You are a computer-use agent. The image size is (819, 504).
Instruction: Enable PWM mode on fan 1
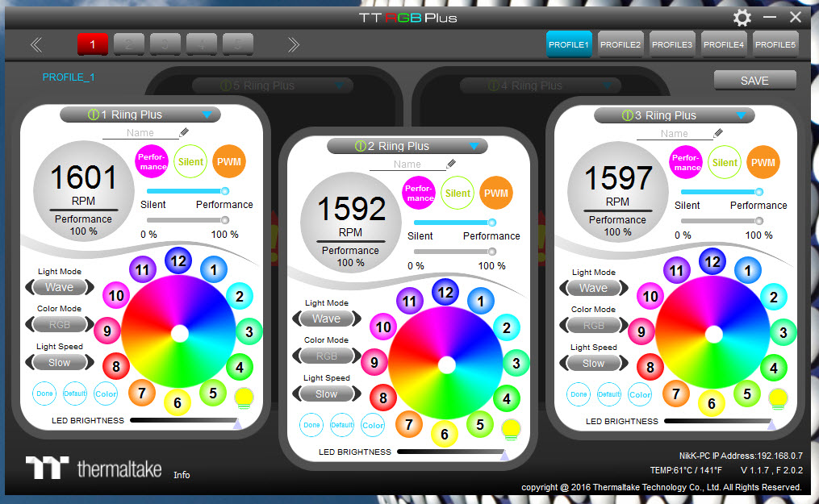229,162
